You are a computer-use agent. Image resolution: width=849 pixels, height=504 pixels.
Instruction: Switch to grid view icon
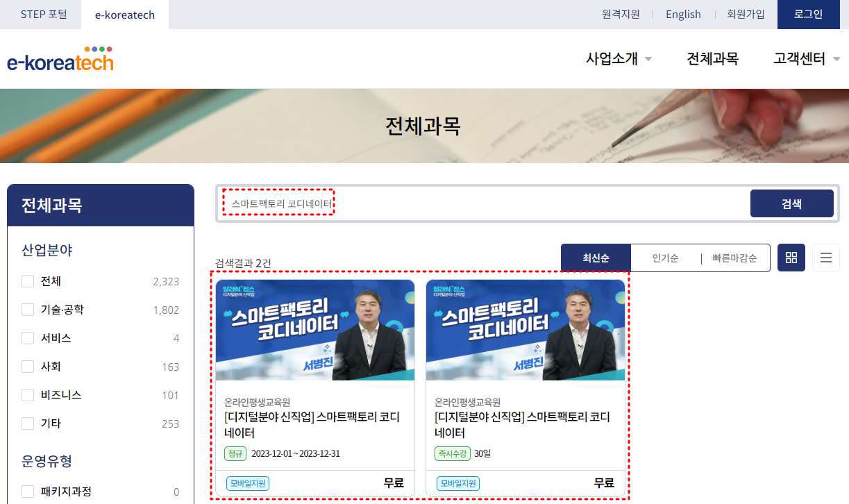[x=791, y=258]
